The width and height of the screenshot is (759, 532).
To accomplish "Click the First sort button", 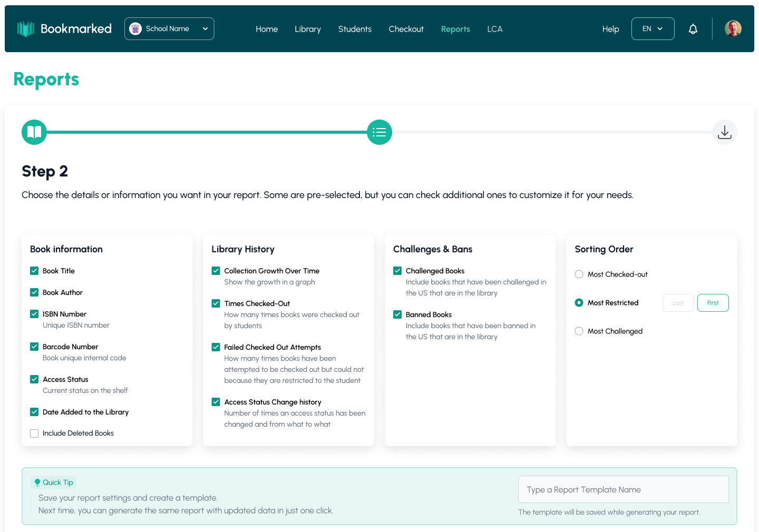I will click(x=713, y=303).
